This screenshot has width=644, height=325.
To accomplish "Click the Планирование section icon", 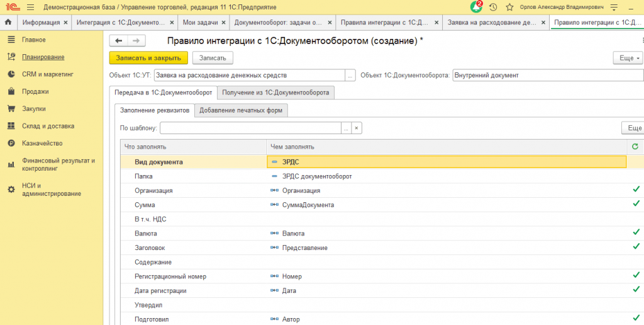I will coord(11,57).
